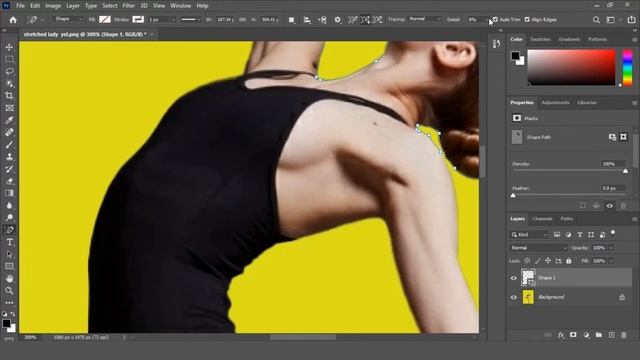Screen dimensions: 640x360
Task: Open the layer Kind filter dropdown
Action: (x=529, y=235)
